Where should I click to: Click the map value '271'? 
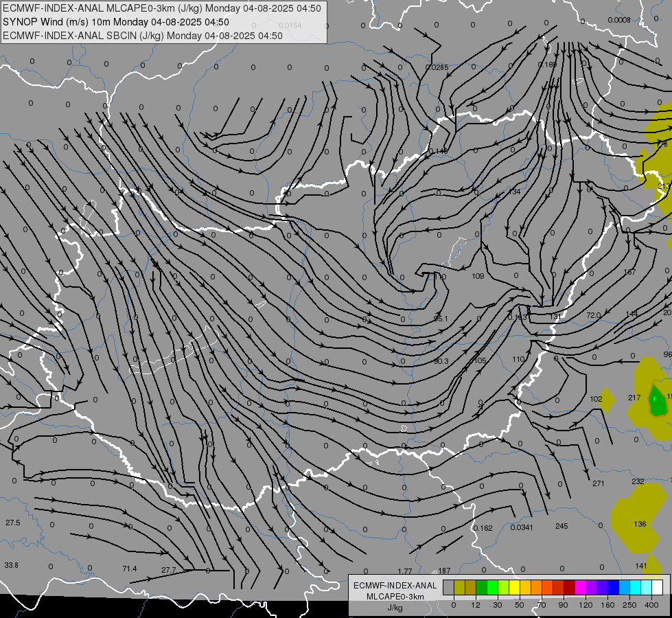click(x=599, y=484)
